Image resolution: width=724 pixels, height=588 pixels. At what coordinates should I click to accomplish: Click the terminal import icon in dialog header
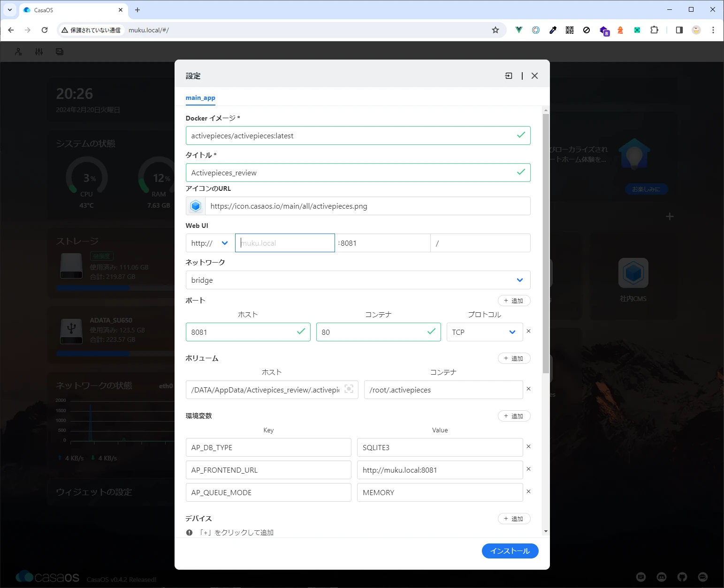[x=509, y=75]
